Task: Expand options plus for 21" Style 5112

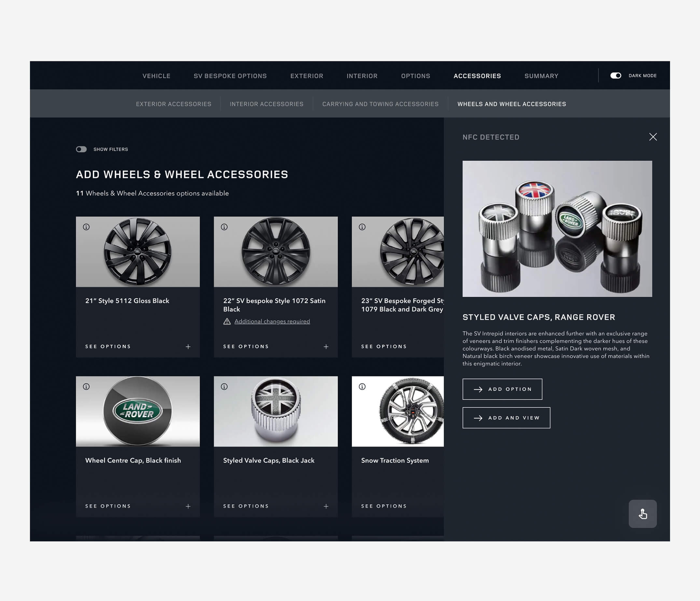Action: (x=188, y=347)
